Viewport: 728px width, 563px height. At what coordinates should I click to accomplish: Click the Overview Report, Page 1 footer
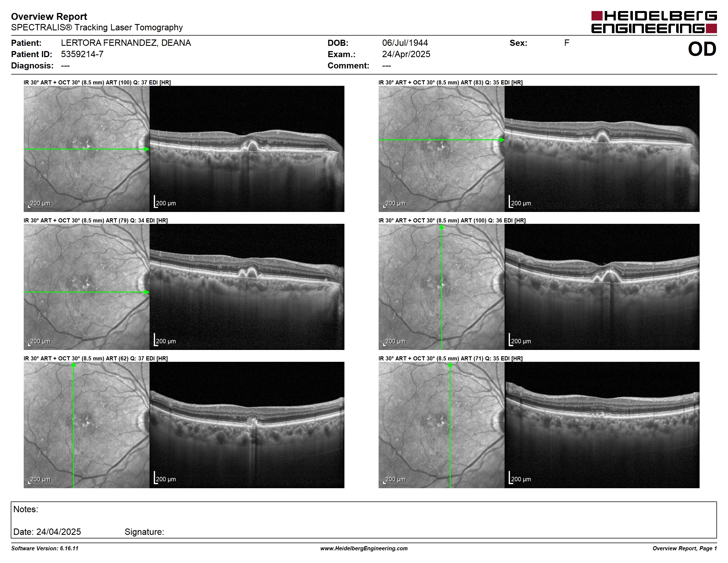click(685, 548)
